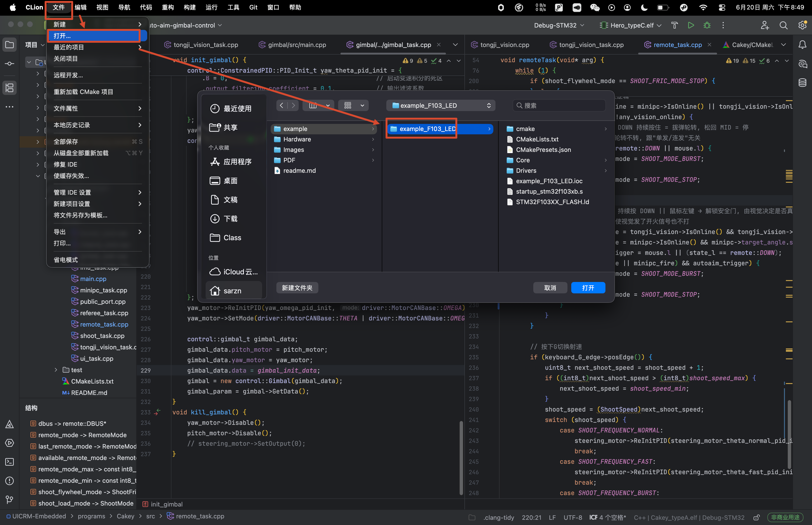This screenshot has height=525, width=812.
Task: Select the example_F103_LED folder in dialog
Action: click(x=440, y=129)
